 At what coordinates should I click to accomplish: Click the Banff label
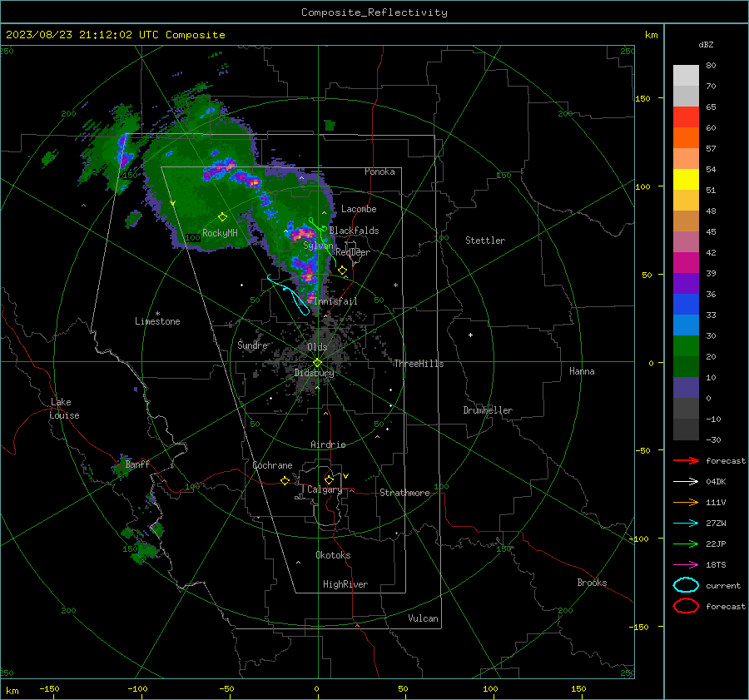[x=137, y=464]
